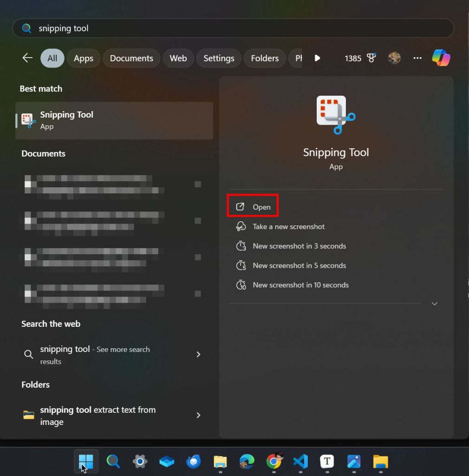469x476 pixels.
Task: Click the large Snipping Tool app icon
Action: (336, 115)
